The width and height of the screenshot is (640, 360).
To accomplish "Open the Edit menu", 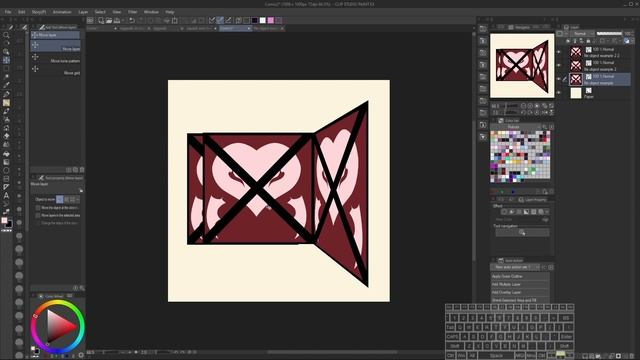I will 22,12.
